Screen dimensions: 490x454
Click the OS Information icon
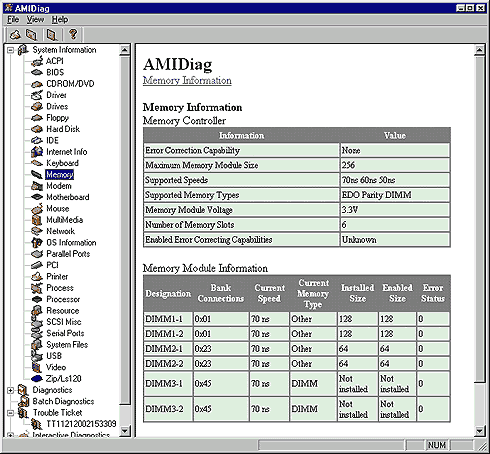37,243
